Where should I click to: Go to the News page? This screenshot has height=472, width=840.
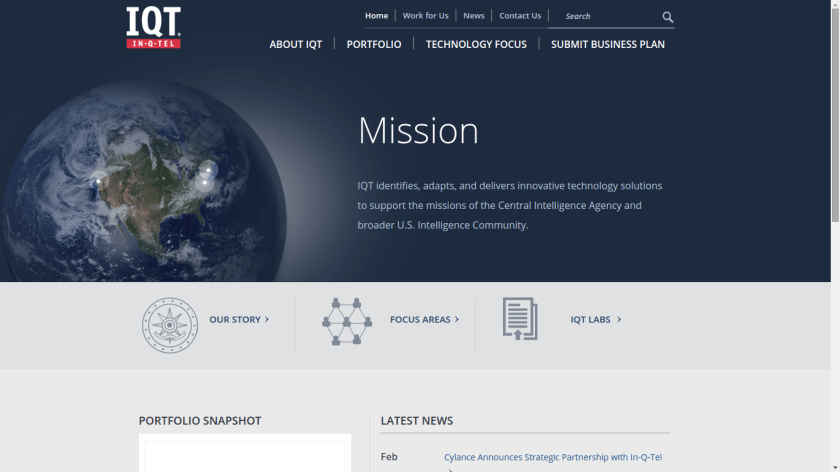(x=473, y=16)
